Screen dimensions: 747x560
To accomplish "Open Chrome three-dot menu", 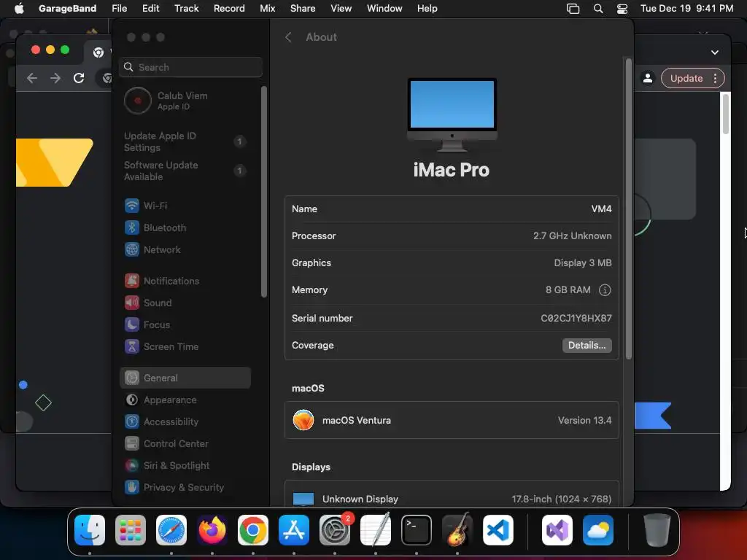I will coord(715,78).
